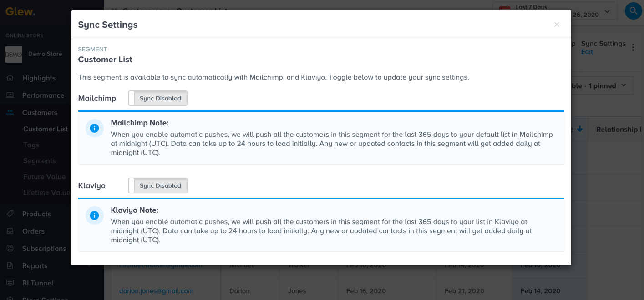Click the Subscriptions sidebar icon
This screenshot has width=644, height=300.
point(10,249)
